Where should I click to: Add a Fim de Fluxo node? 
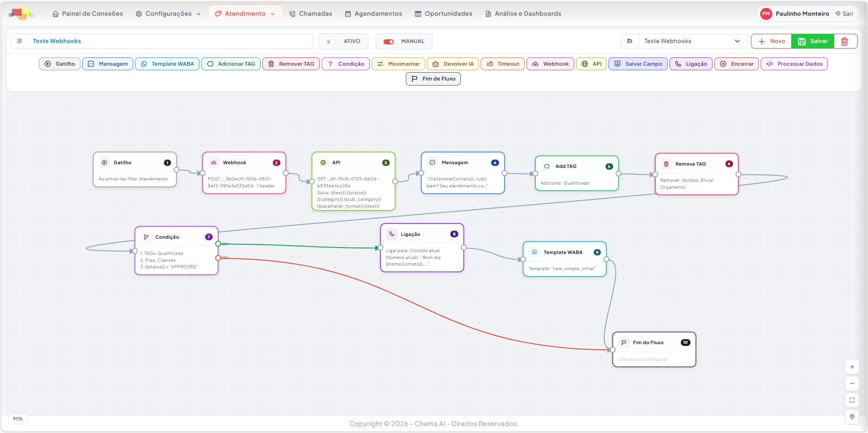tap(433, 79)
